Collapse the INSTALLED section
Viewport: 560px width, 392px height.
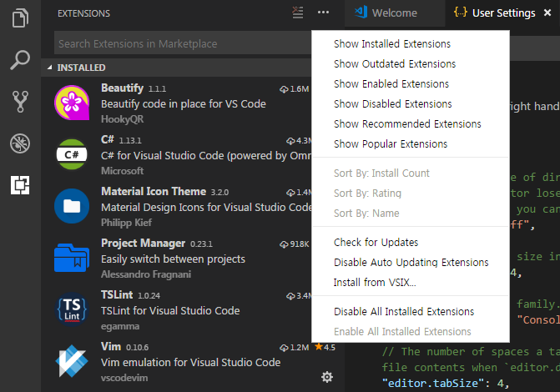[49, 68]
